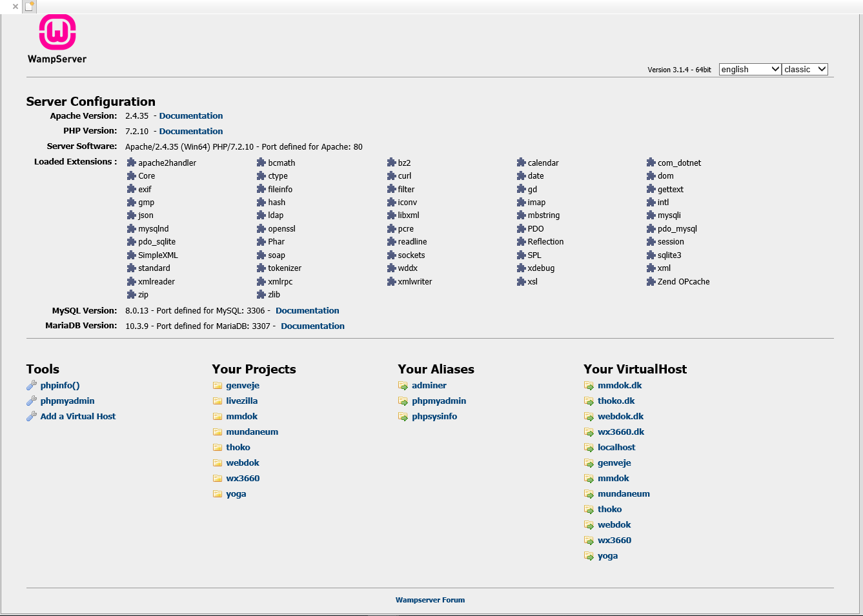
Task: Open wx3660 link under Your VirtualHost
Action: click(614, 541)
